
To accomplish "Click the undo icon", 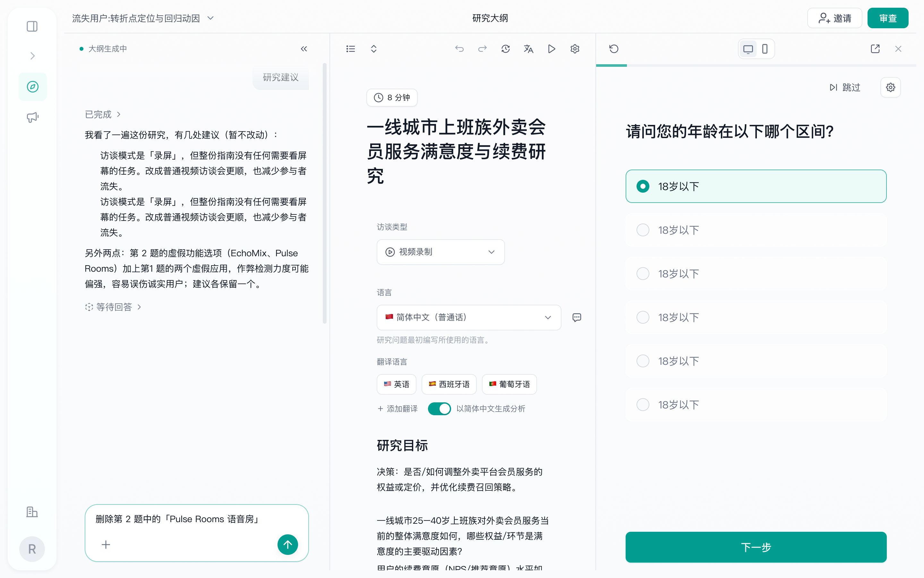I will tap(459, 48).
